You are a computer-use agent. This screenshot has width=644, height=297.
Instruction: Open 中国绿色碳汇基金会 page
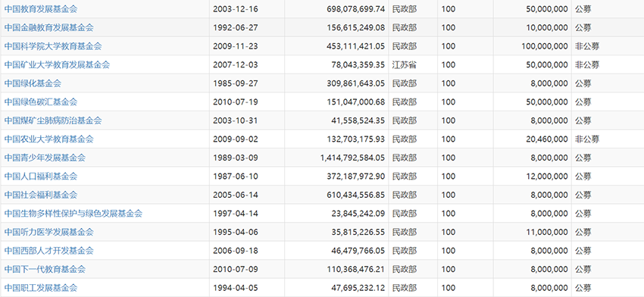coord(41,102)
